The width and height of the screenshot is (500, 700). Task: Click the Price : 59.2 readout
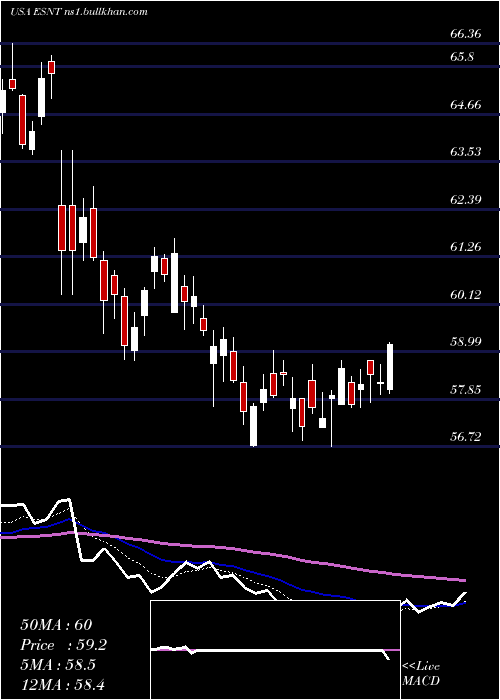pyautogui.click(x=63, y=645)
